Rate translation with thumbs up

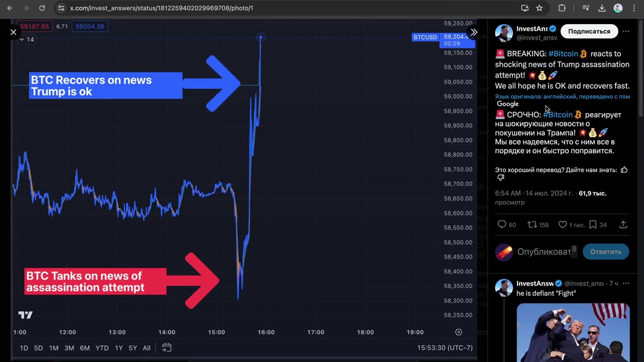[624, 170]
